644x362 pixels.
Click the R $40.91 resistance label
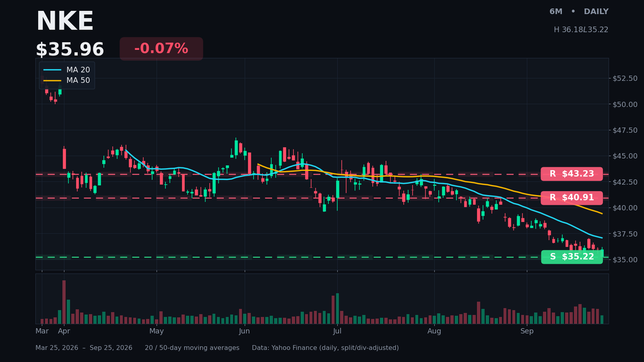pos(572,198)
